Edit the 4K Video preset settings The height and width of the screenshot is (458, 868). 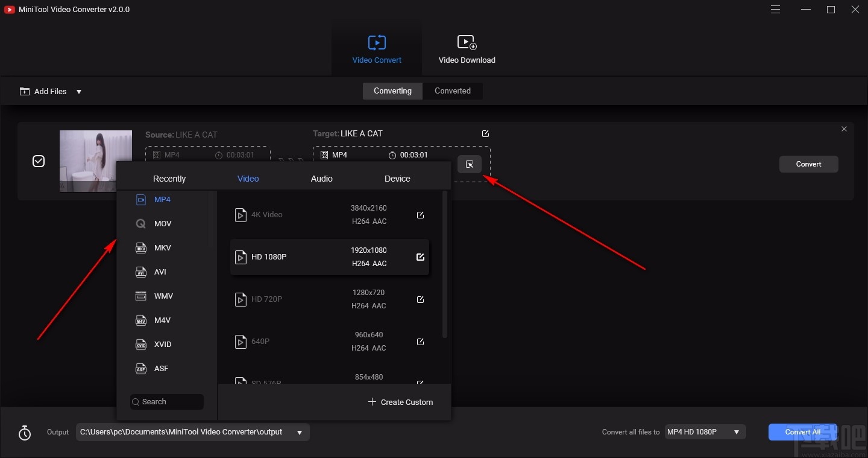(420, 215)
